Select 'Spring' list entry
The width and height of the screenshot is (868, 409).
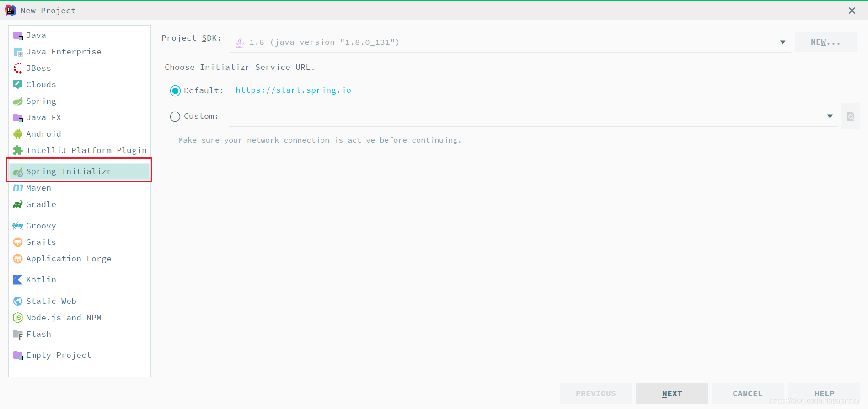click(x=80, y=101)
